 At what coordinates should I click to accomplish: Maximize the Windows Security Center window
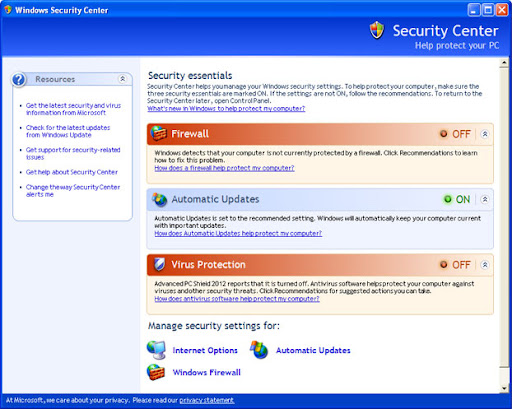pyautogui.click(x=488, y=10)
